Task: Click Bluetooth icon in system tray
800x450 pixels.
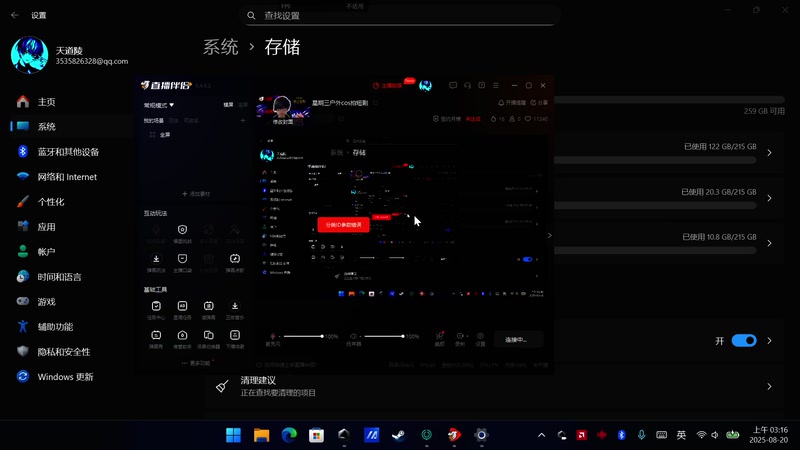Action: [621, 435]
